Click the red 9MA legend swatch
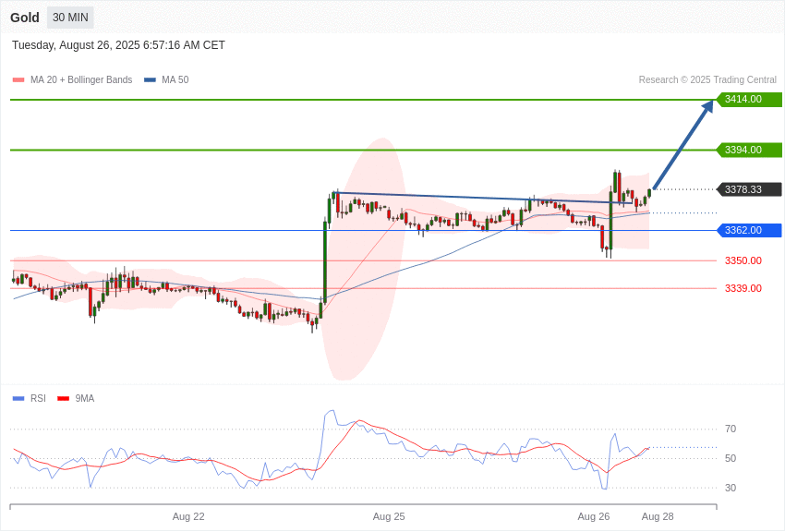785x532 pixels. [x=64, y=398]
